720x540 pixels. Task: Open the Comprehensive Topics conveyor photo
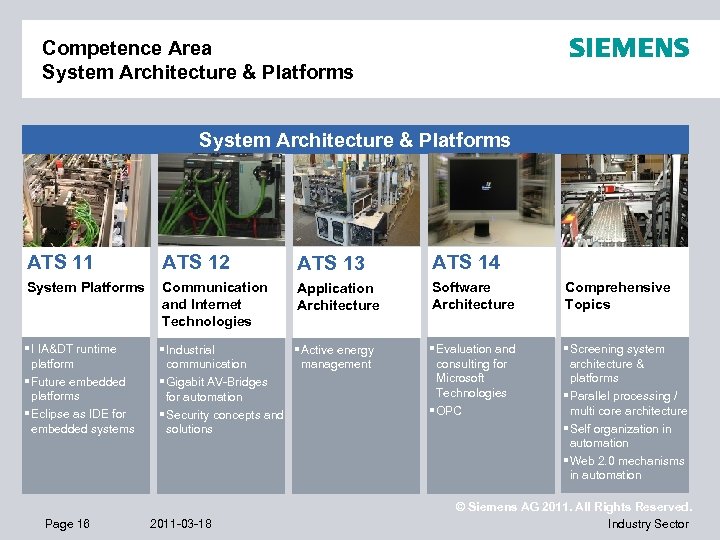[624, 200]
